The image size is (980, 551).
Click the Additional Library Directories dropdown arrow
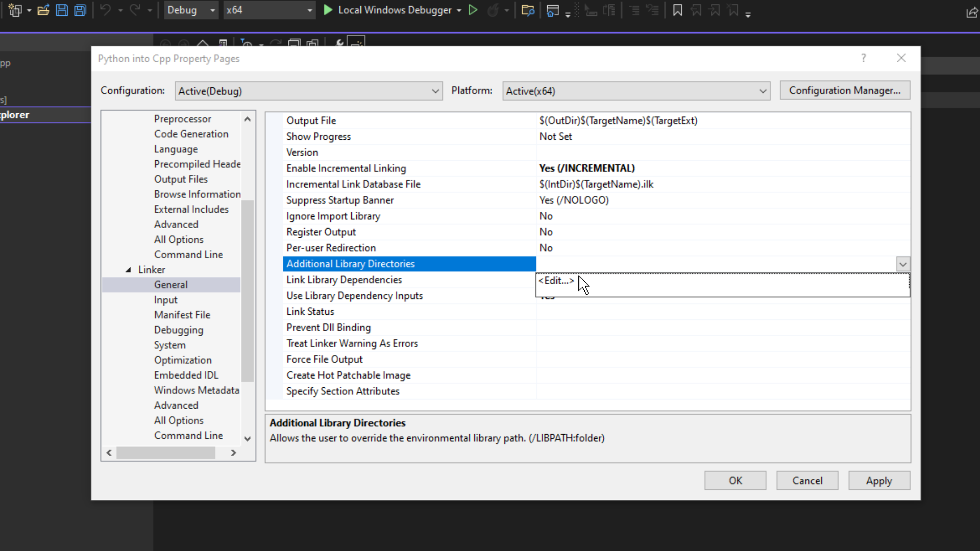point(903,264)
